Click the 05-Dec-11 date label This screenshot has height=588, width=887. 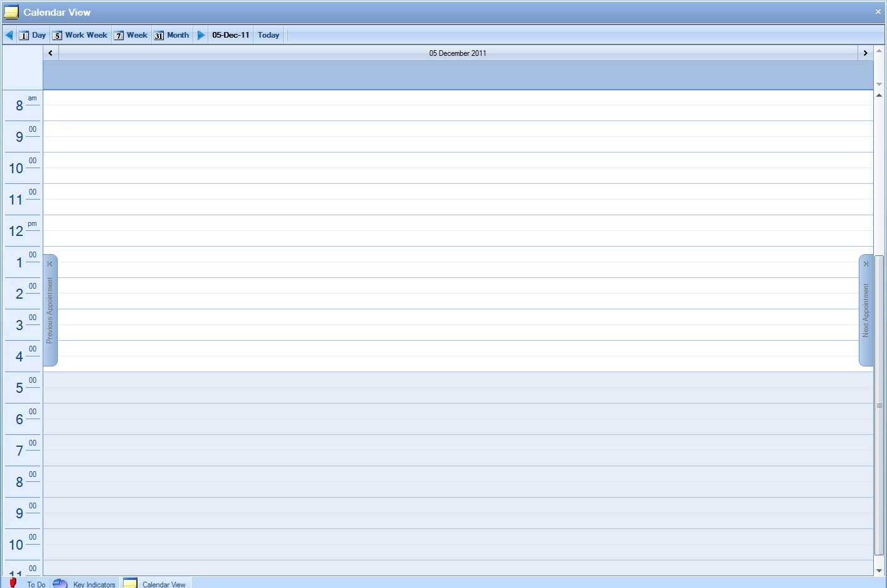[x=230, y=35]
